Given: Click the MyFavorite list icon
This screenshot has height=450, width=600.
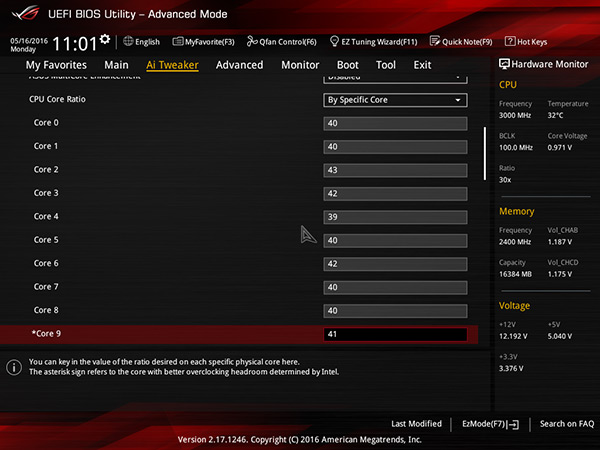Looking at the screenshot, I should click(178, 41).
